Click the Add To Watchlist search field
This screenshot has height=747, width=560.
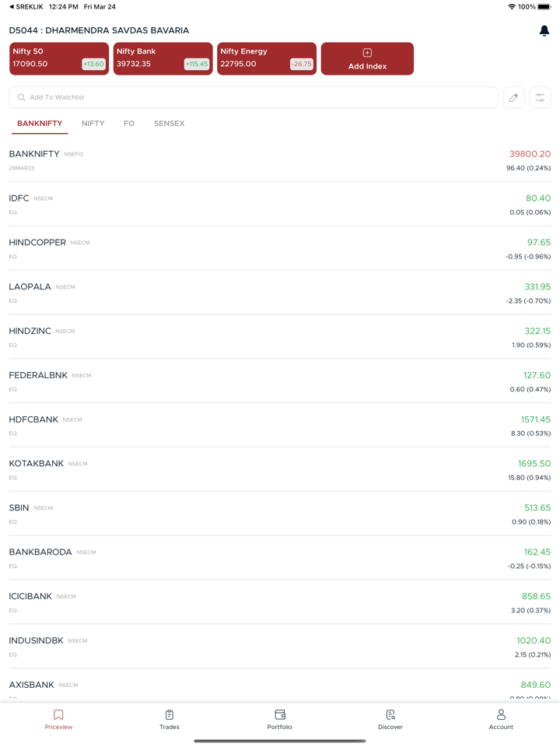254,97
